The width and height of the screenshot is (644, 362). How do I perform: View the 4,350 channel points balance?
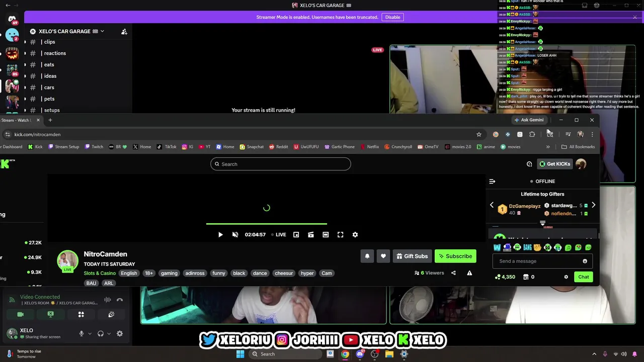(x=505, y=277)
